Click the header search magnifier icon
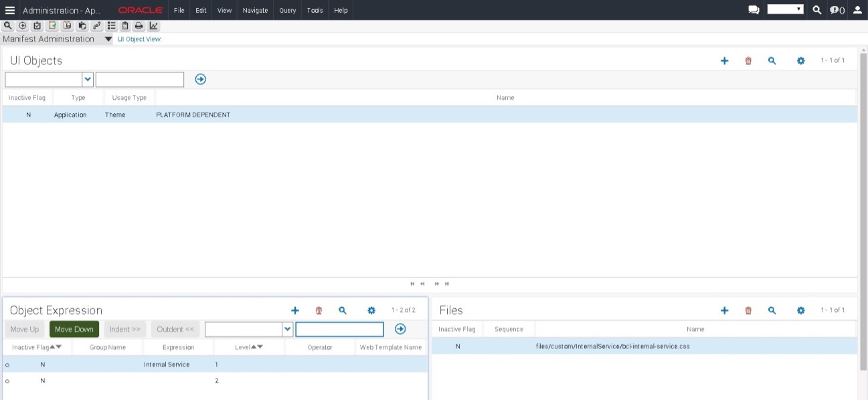Screen dimensions: 868x400 click(x=816, y=10)
